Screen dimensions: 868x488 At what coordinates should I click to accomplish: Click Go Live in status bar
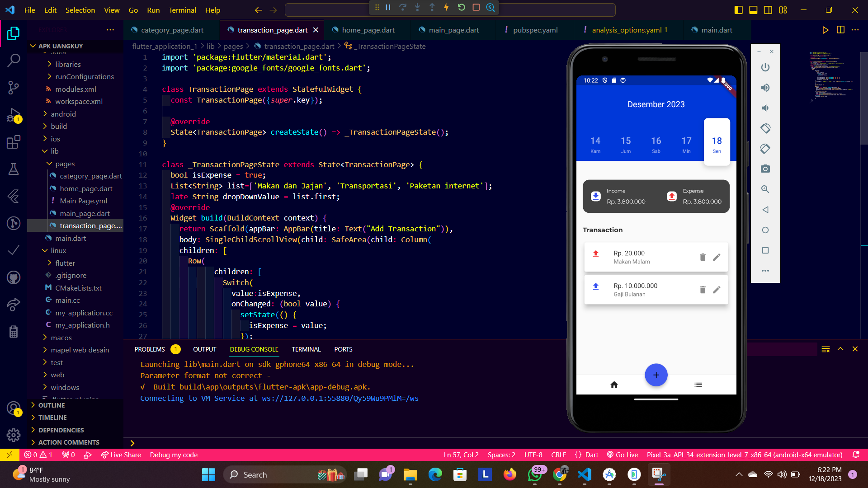(x=623, y=455)
